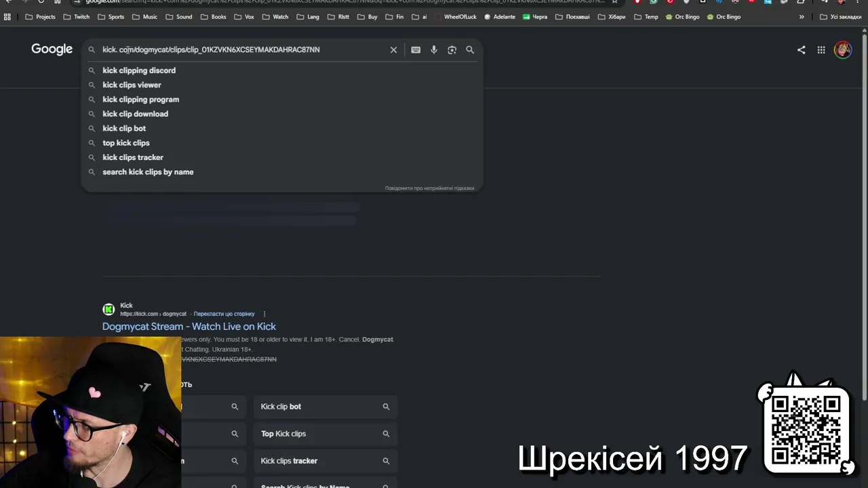Open the Хібари bookmark folder
Image resolution: width=868 pixels, height=488 pixels.
612,17
